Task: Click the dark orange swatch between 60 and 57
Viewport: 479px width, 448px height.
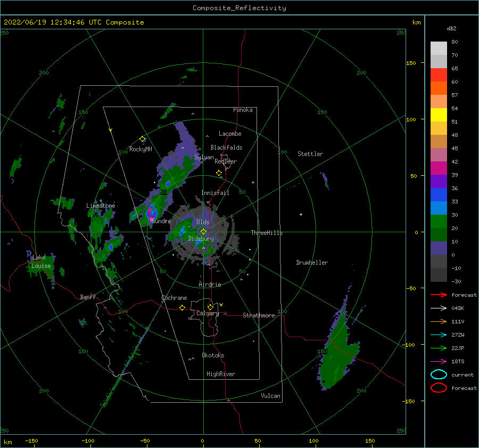Action: point(439,88)
